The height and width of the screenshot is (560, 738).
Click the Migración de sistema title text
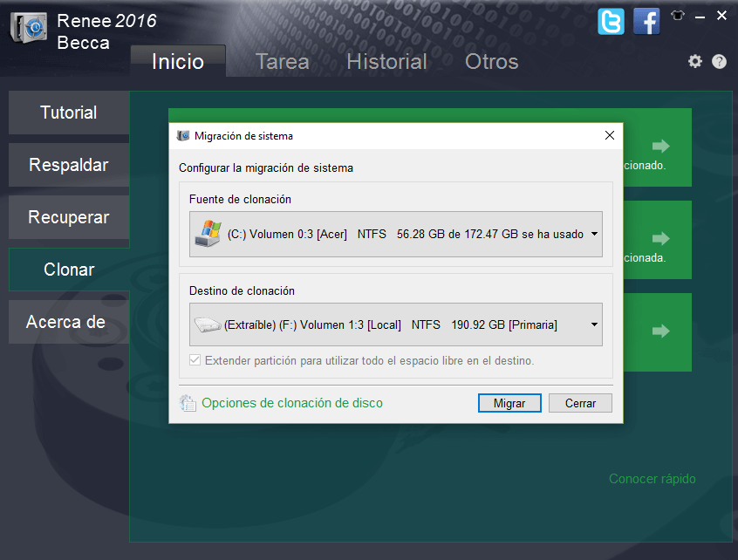243,136
